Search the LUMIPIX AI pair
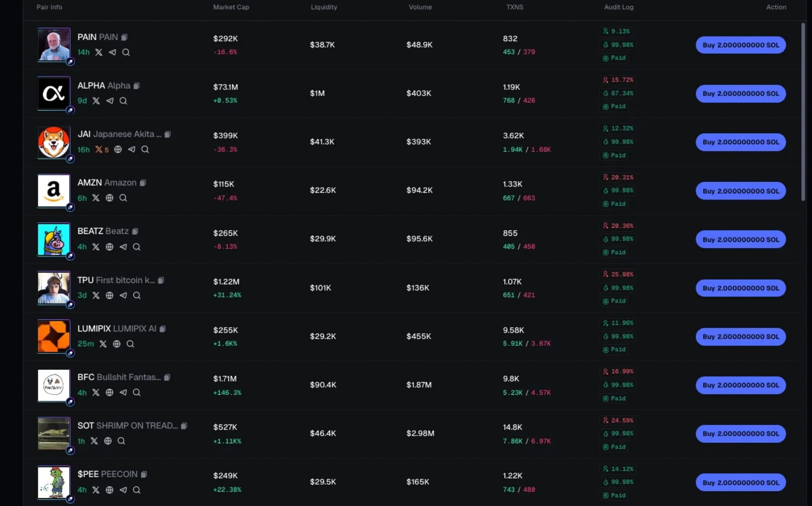This screenshot has height=506, width=812. (x=130, y=344)
